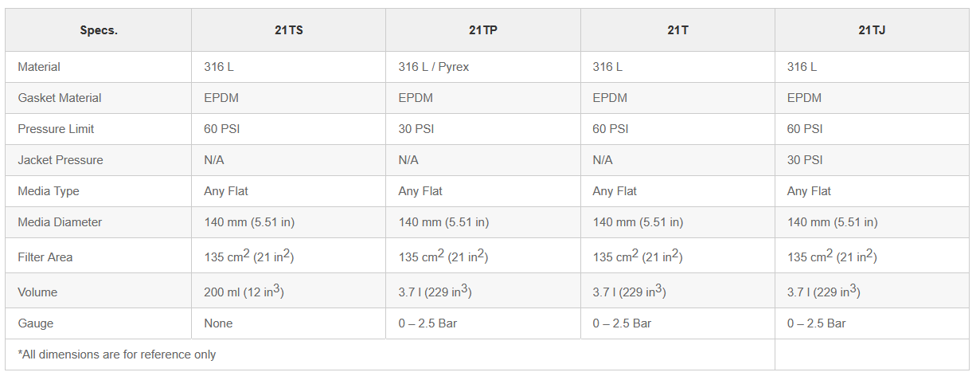This screenshot has width=980, height=380.
Task: Click the Volume row label
Action: [x=37, y=292]
